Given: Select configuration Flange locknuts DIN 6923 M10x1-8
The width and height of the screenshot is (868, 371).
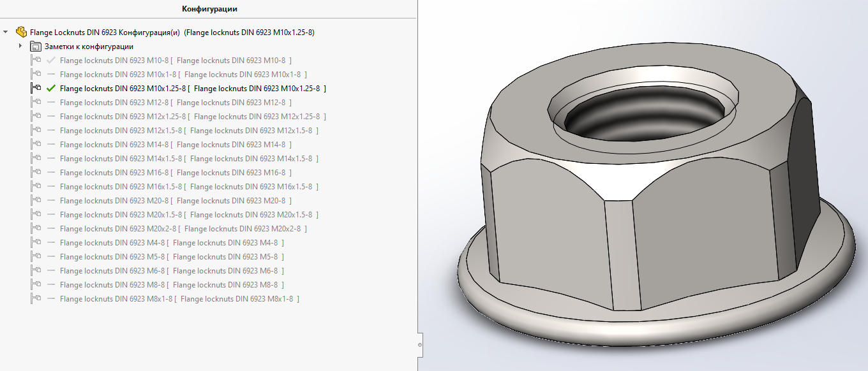Looking at the screenshot, I should 183,75.
